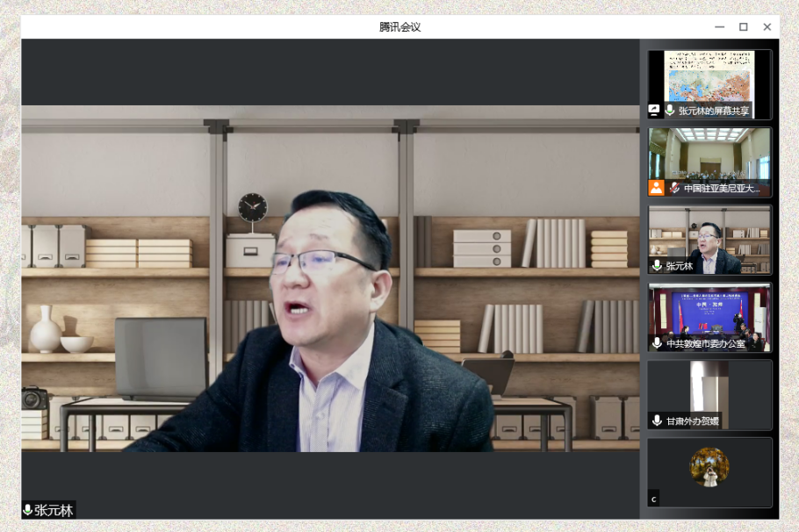Click the orange person icon on second tile
The width and height of the screenshot is (799, 532).
[656, 187]
